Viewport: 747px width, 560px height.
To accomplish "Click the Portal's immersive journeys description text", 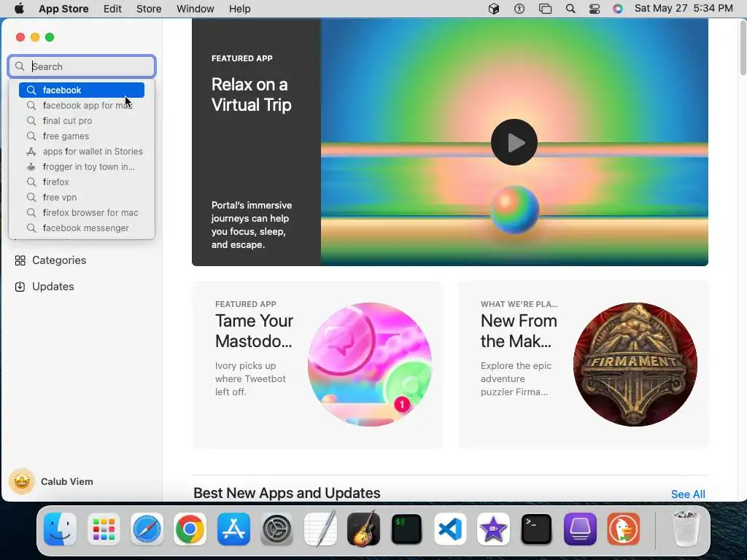I will tap(252, 225).
